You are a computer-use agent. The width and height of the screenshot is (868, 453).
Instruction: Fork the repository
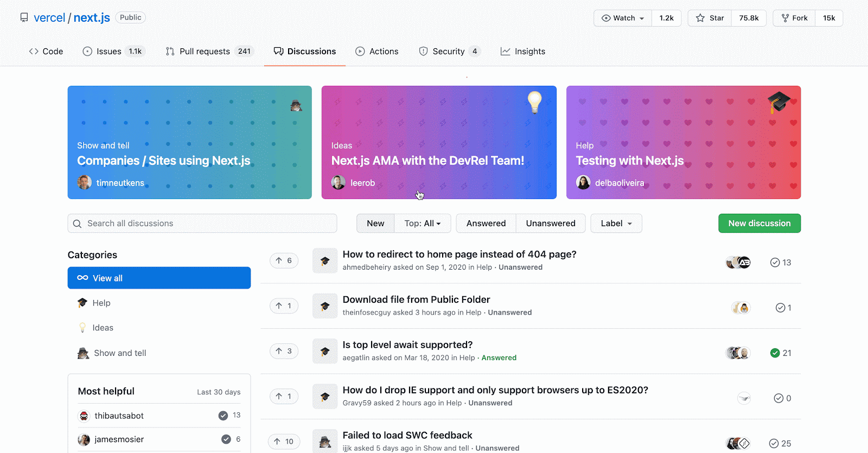(794, 18)
